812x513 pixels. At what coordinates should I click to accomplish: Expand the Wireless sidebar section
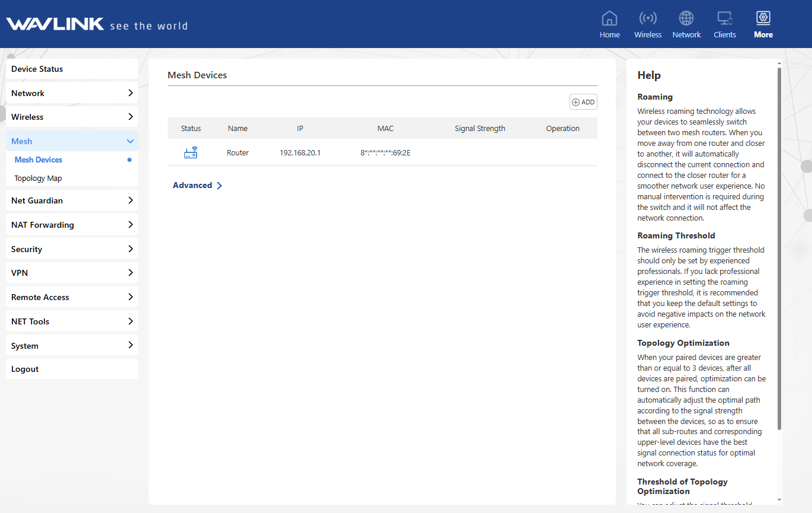tap(72, 117)
